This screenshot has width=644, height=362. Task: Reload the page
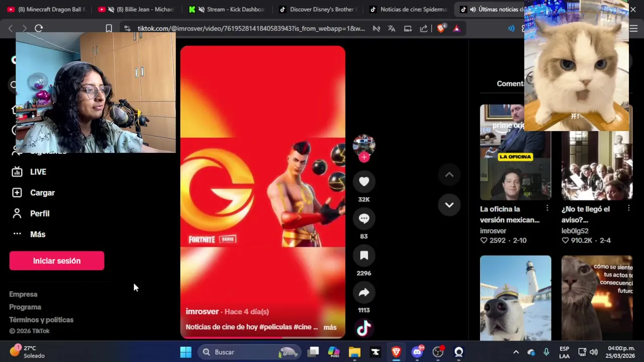pyautogui.click(x=39, y=29)
